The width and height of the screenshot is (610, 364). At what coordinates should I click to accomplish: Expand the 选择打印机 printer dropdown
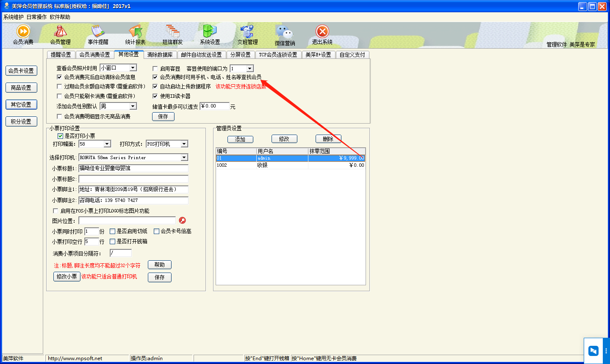pos(184,157)
